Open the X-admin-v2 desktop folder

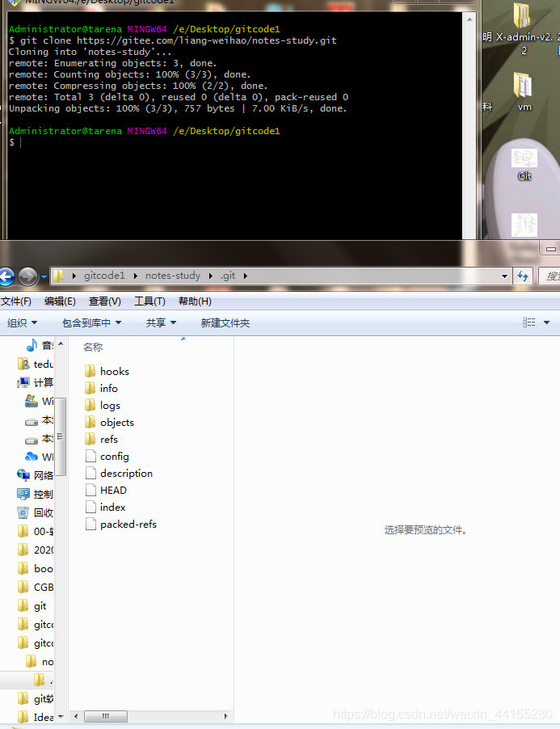[x=524, y=29]
